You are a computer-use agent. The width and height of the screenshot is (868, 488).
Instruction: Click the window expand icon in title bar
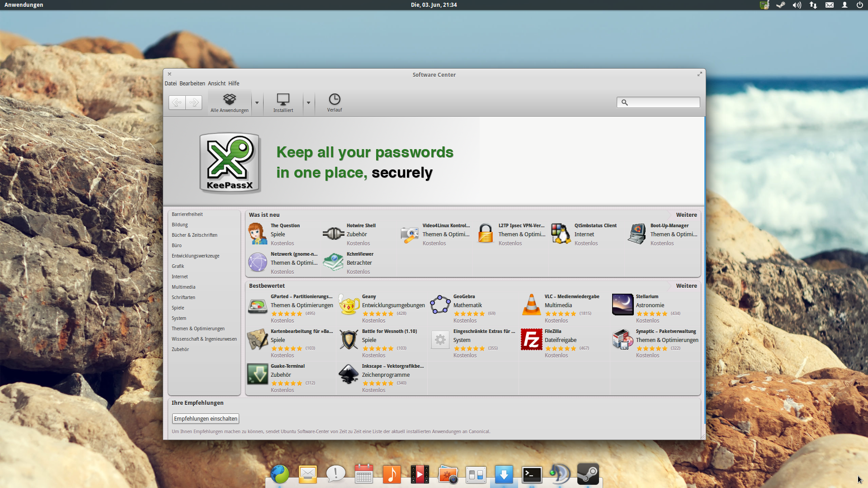(699, 74)
